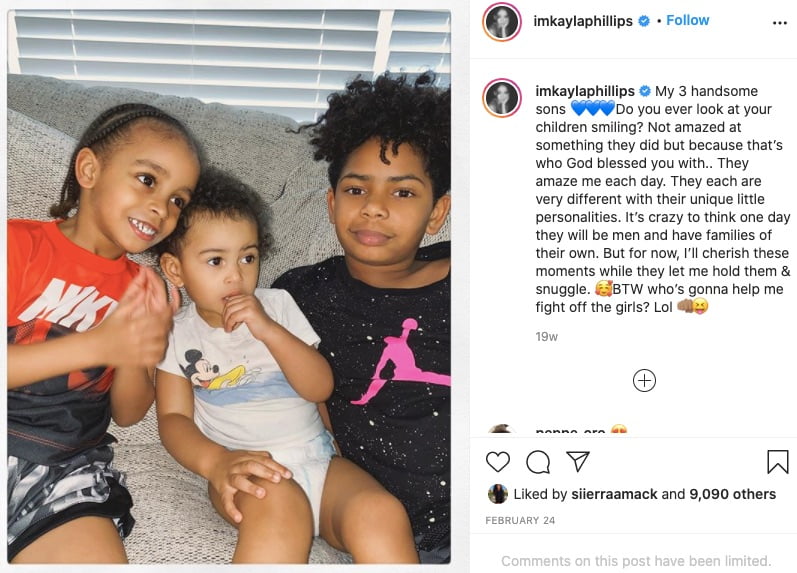This screenshot has height=573, width=797.
Task: Click siierraamack small avatar beside likes
Action: [x=498, y=494]
